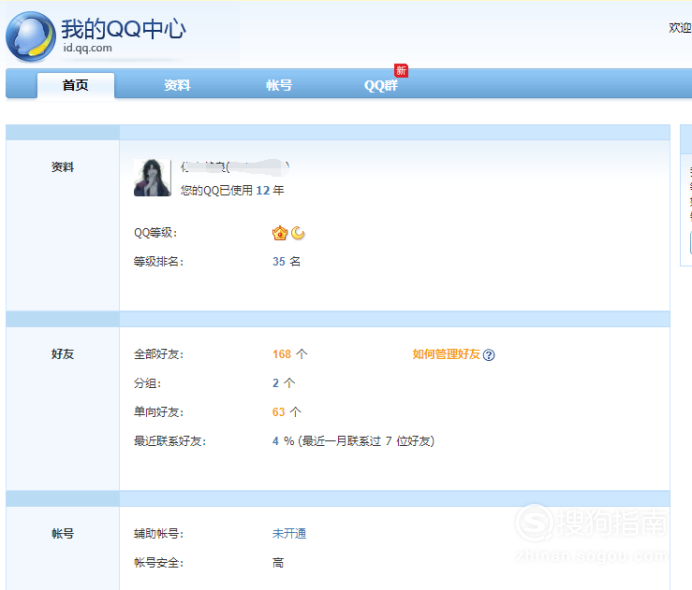Click the red 新 badge on QQ群
Image resolution: width=692 pixels, height=590 pixels.
pos(401,70)
